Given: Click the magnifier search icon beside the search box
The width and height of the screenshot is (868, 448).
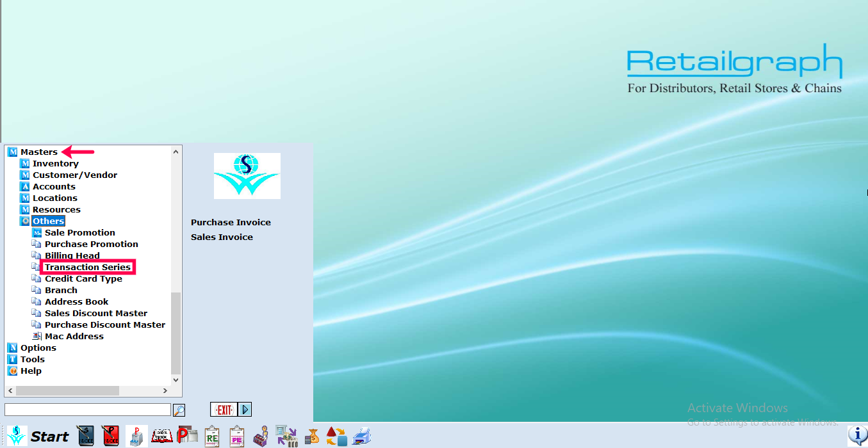Looking at the screenshot, I should pos(179,410).
